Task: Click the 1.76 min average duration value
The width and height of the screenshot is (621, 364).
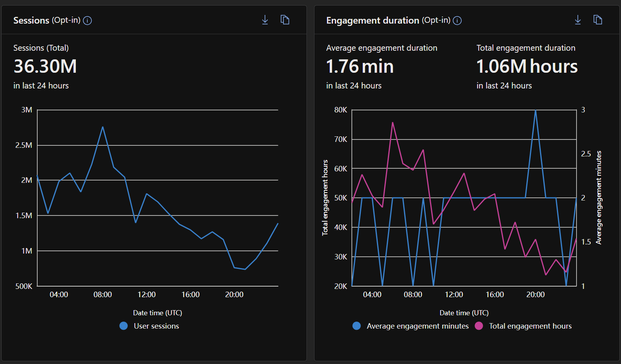Action: [360, 66]
